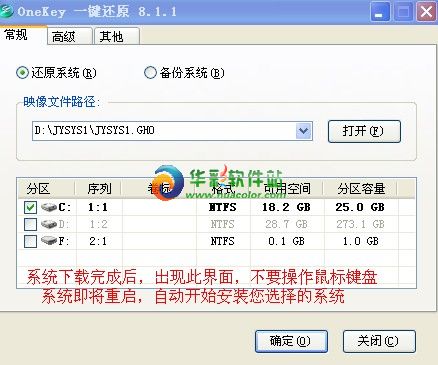Click the C: drive disk icon
This screenshot has width=438, height=365.
[49, 207]
